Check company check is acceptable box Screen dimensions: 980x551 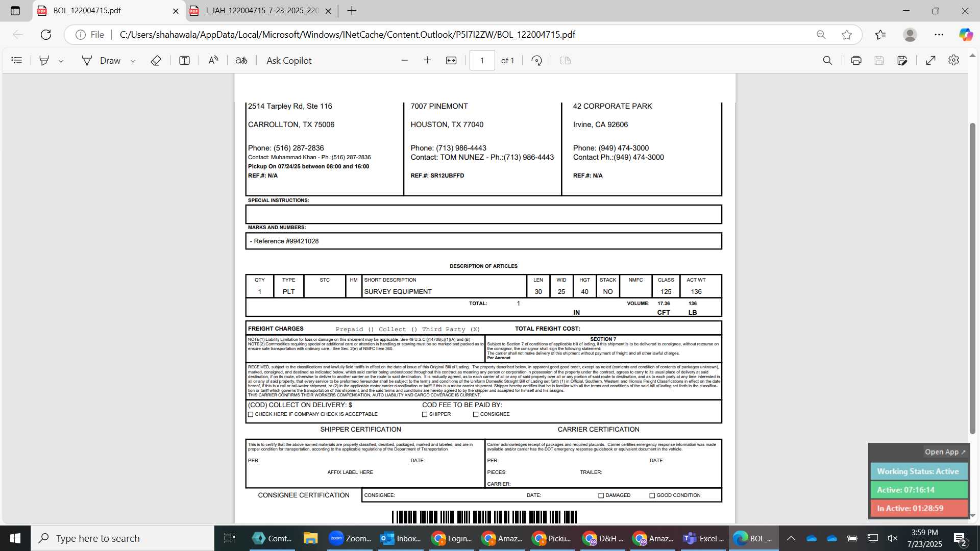[251, 414]
